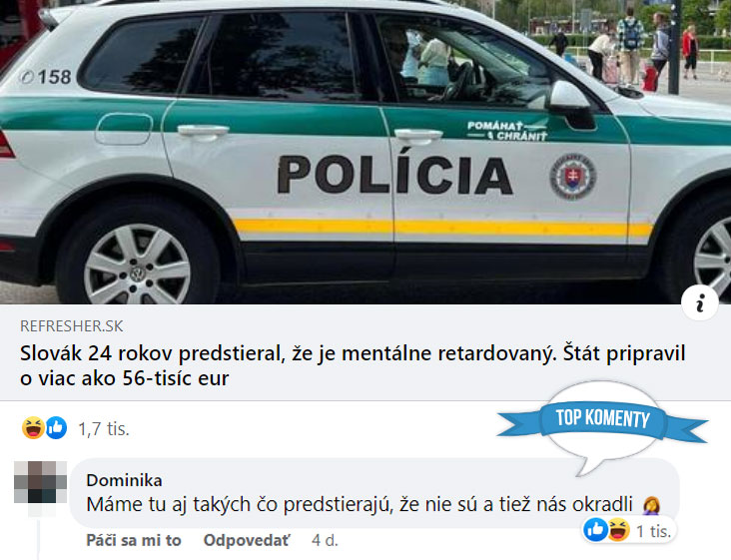The width and height of the screenshot is (731, 560).
Task: Click the info icon on the article image
Action: (x=699, y=304)
